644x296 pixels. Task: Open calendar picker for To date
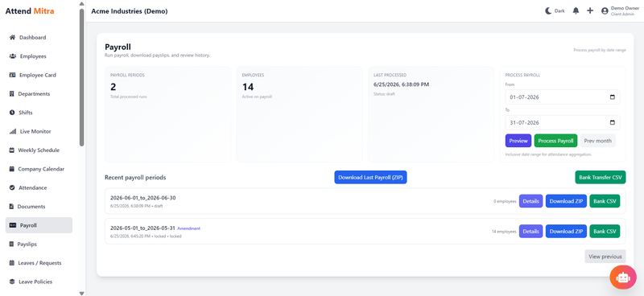point(613,122)
